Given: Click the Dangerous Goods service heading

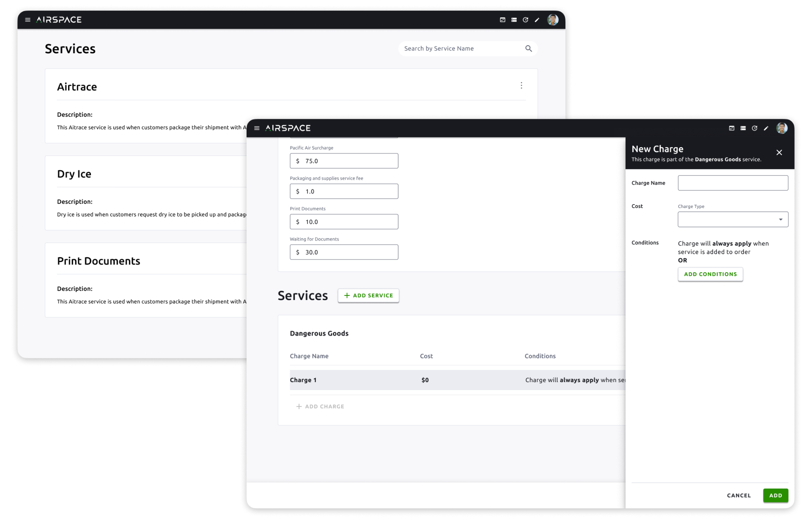Looking at the screenshot, I should pos(319,333).
